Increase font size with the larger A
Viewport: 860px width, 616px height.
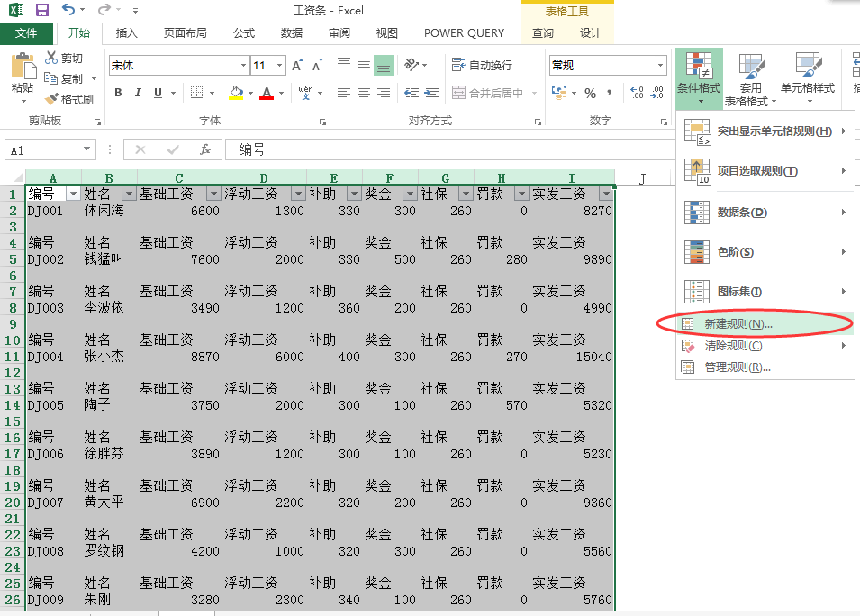coord(296,66)
